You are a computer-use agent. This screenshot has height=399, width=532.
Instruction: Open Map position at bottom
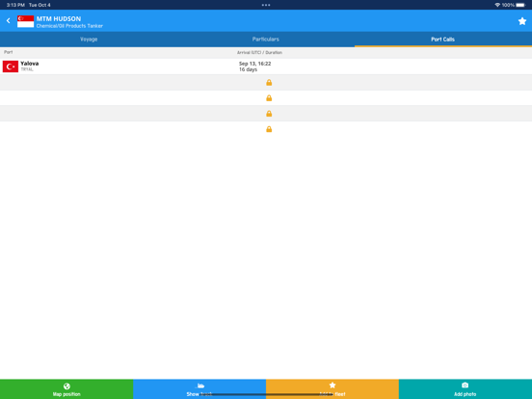66,389
